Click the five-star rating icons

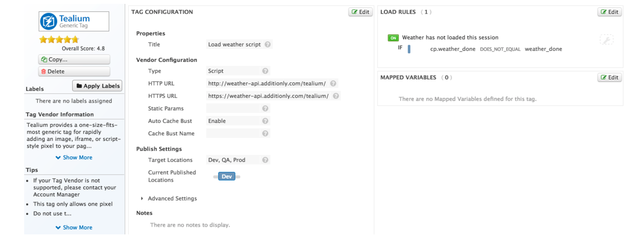[59, 40]
